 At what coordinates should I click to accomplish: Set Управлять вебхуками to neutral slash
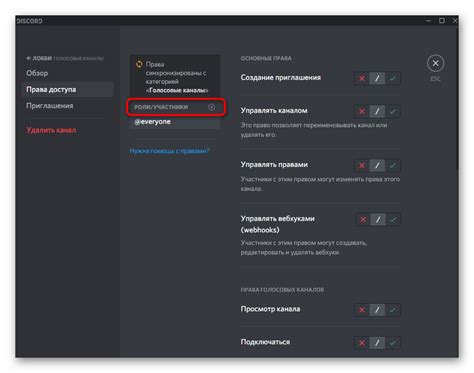click(x=378, y=219)
